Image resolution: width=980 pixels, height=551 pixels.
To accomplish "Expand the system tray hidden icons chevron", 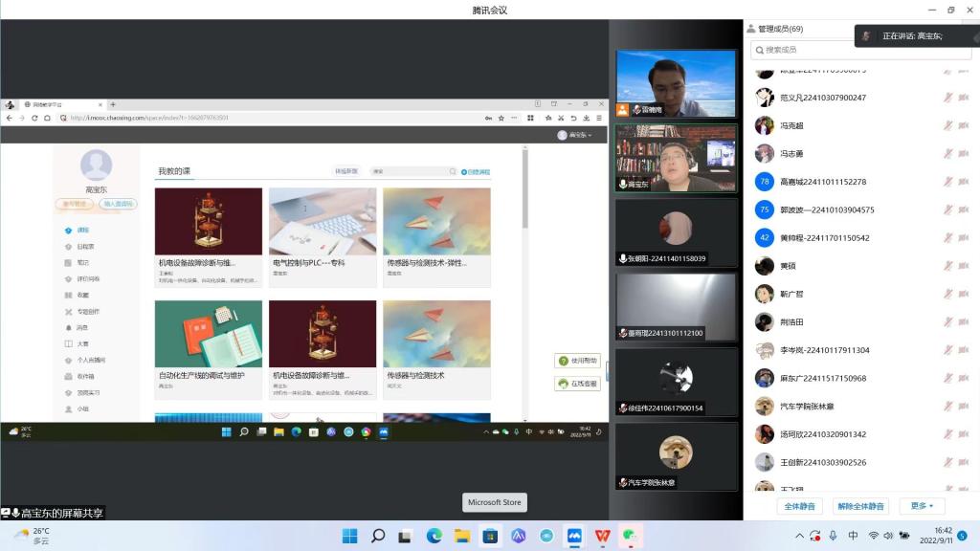I will point(800,536).
